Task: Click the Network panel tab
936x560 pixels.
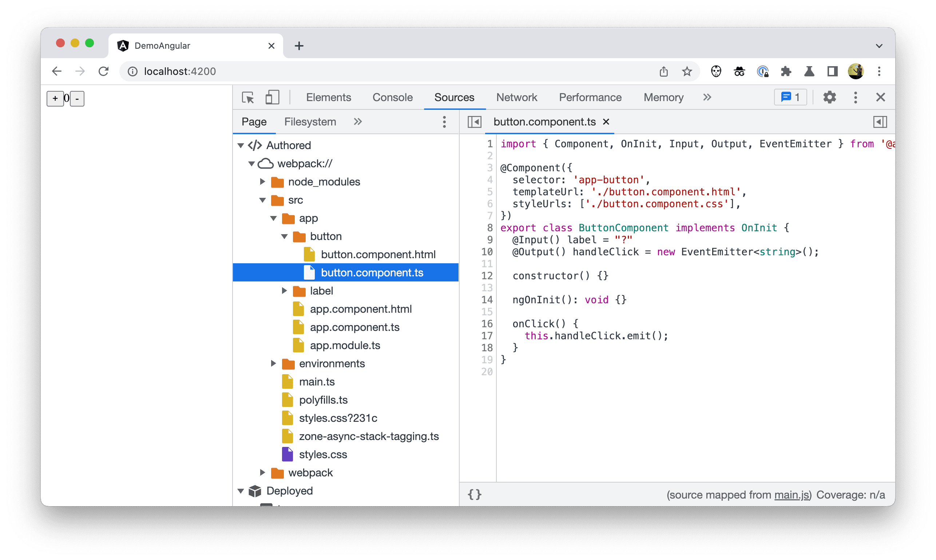Action: 517,97
